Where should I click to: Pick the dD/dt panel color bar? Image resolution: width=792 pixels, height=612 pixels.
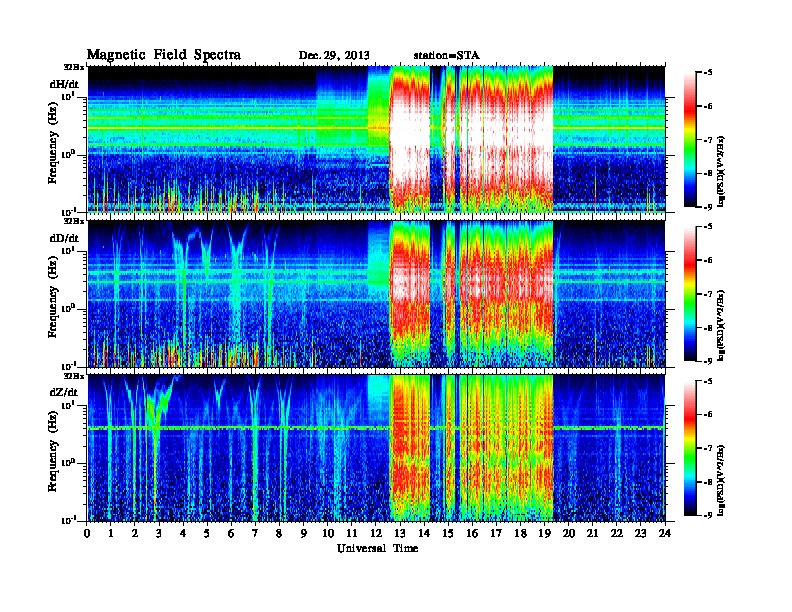point(690,293)
